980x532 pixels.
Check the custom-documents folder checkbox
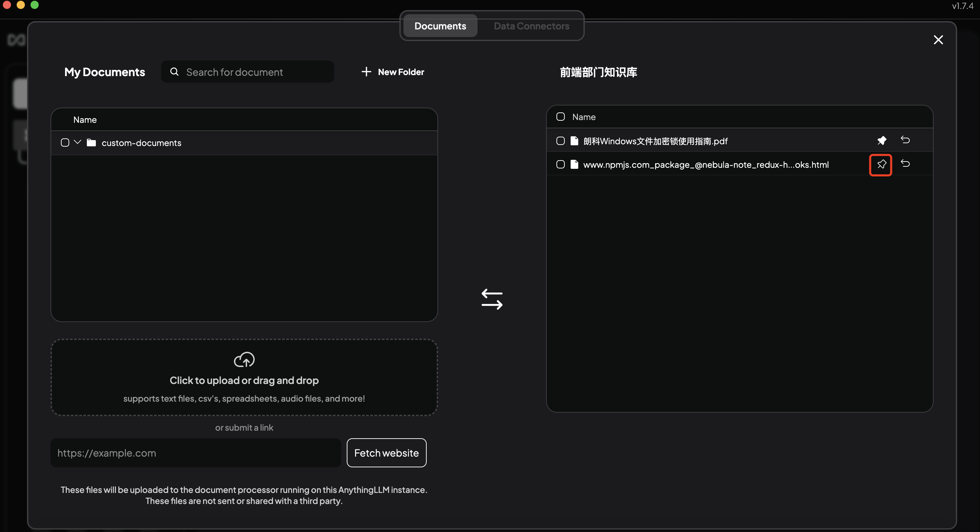tap(65, 143)
